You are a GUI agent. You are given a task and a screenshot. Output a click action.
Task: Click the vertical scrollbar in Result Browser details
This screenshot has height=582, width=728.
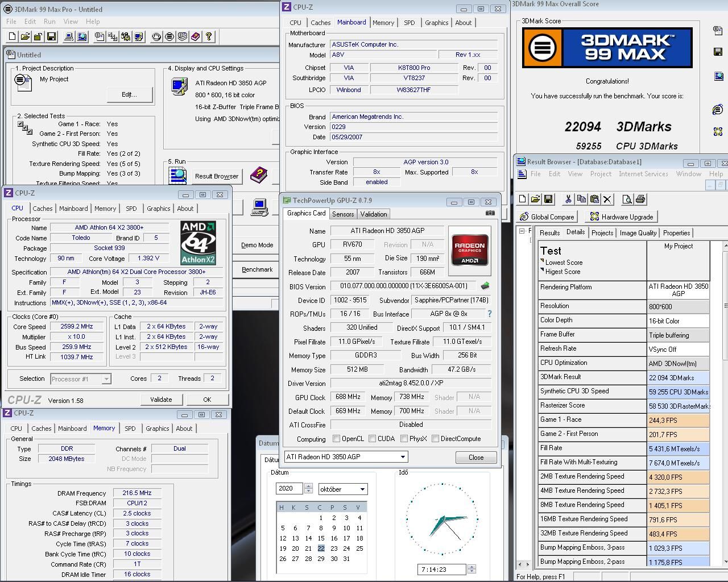tap(725, 404)
